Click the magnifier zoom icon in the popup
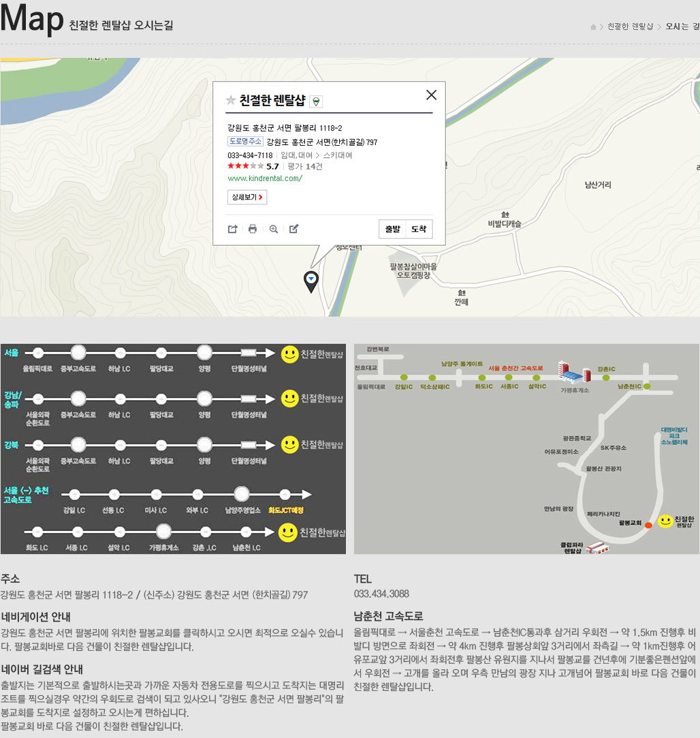The height and width of the screenshot is (738, 700). pyautogui.click(x=274, y=229)
